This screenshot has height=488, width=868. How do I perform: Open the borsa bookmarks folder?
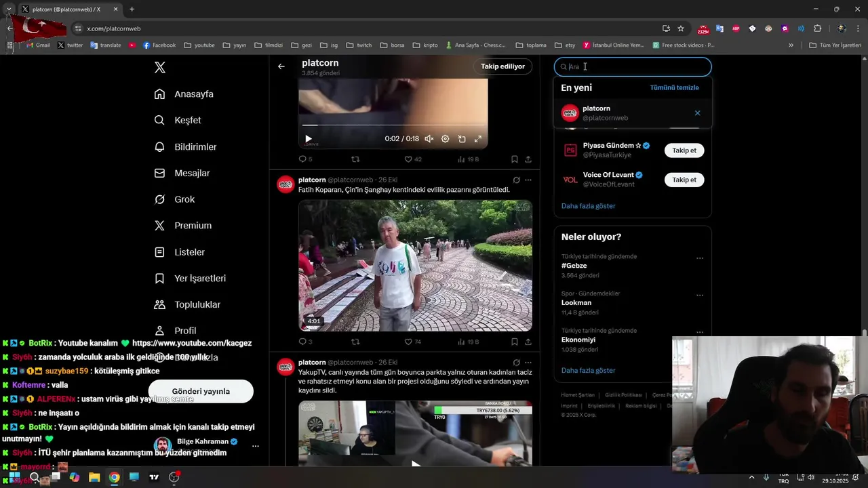pos(392,45)
